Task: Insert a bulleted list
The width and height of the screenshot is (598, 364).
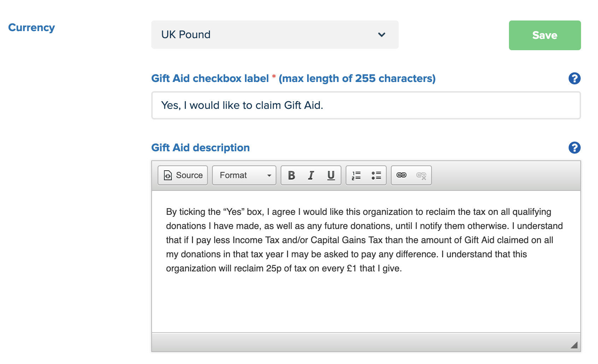Action: (376, 175)
